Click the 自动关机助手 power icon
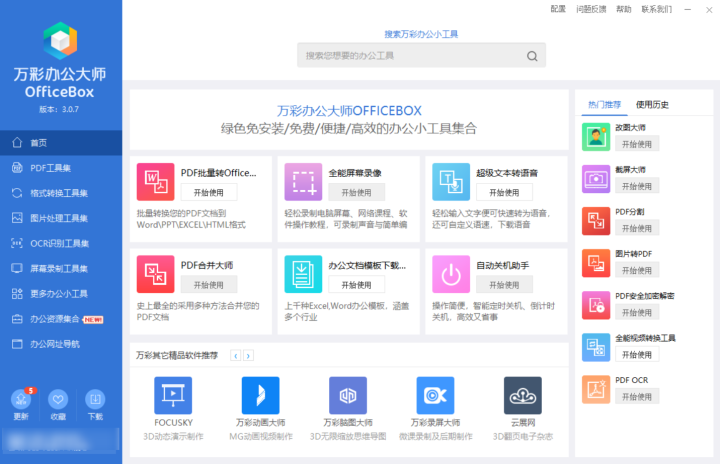 [x=451, y=274]
